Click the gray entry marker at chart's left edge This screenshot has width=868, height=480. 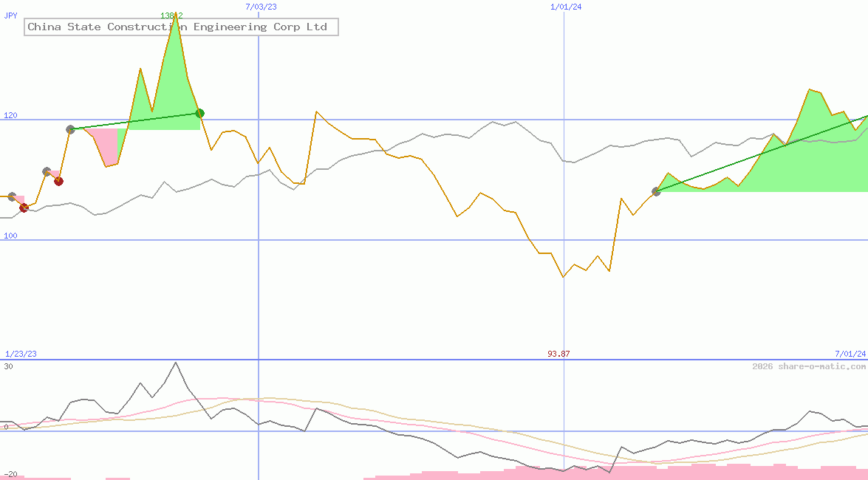(x=11, y=196)
